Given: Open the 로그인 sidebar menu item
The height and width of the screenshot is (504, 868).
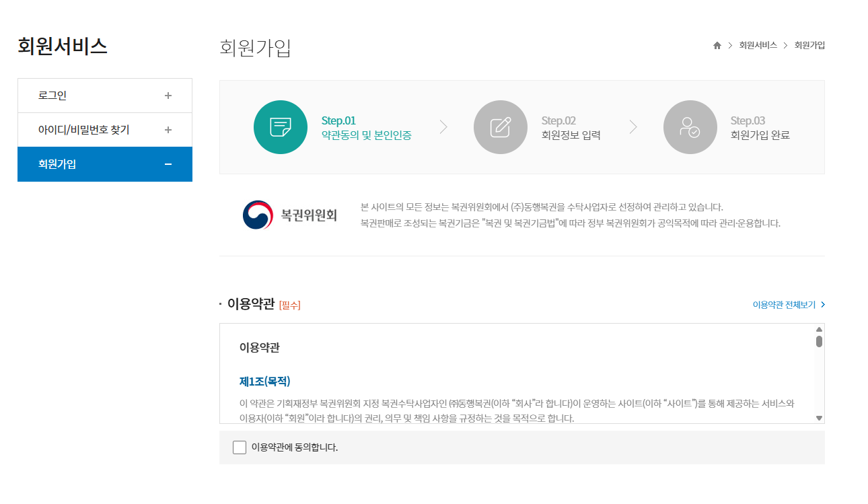Looking at the screenshot, I should (x=52, y=96).
